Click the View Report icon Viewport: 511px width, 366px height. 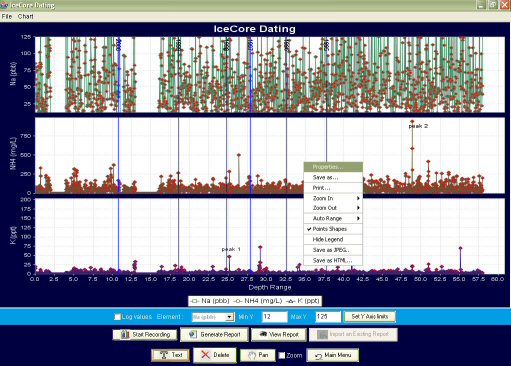263,334
